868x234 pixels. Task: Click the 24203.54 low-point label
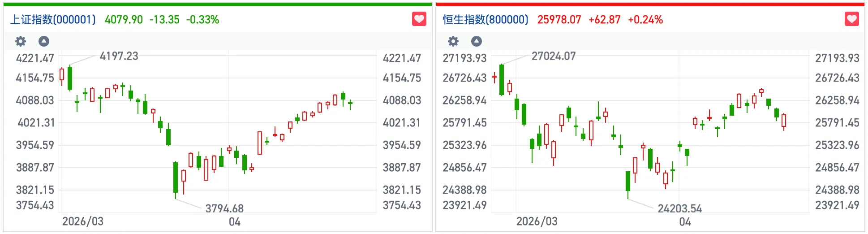pyautogui.click(x=679, y=208)
